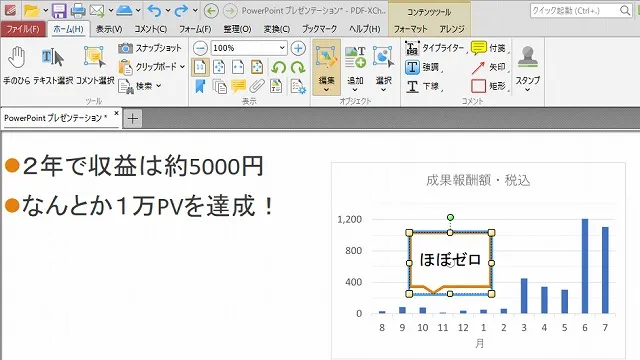Click the Highlight (強調) tool

click(x=423, y=67)
